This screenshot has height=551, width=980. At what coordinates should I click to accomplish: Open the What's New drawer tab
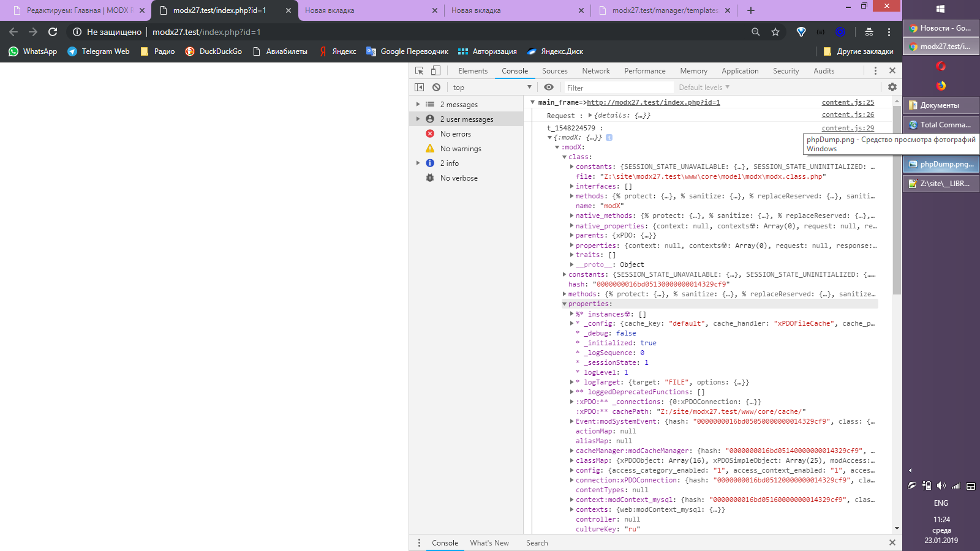(489, 543)
